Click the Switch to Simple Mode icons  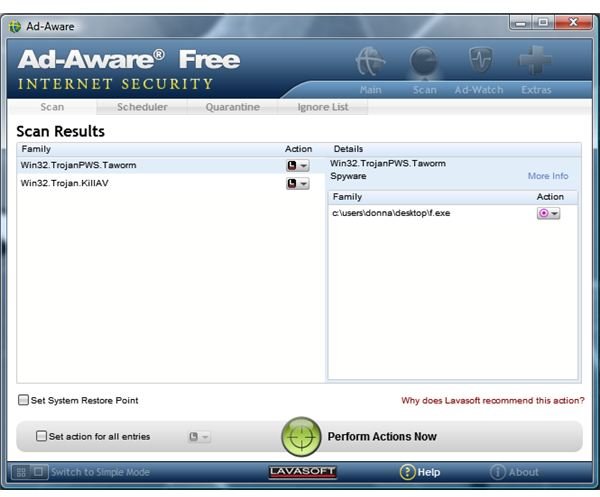[30, 472]
